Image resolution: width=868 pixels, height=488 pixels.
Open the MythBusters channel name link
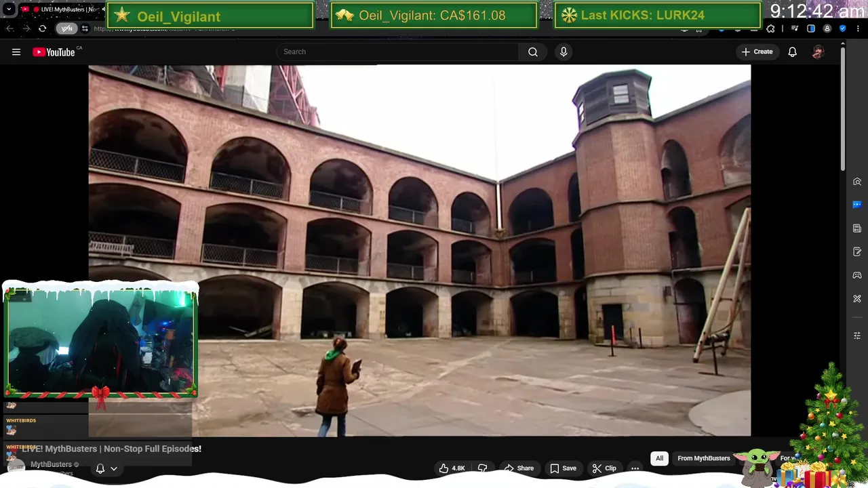click(51, 464)
